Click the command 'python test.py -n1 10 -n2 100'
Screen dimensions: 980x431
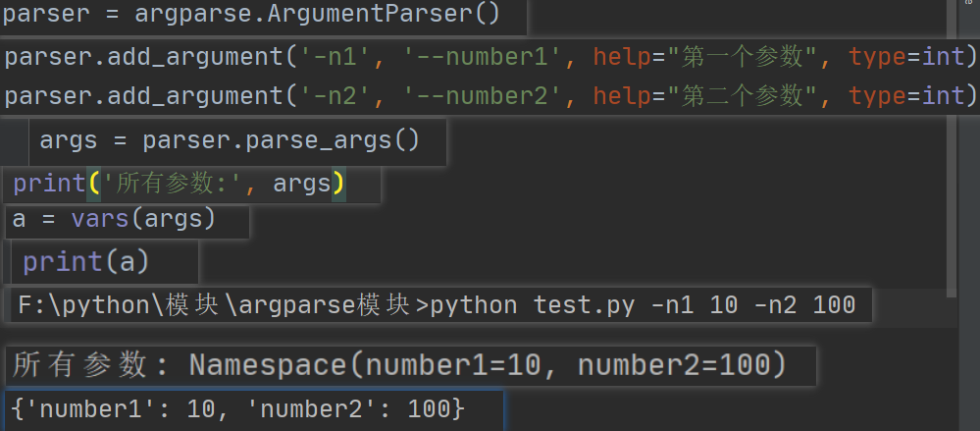click(644, 305)
